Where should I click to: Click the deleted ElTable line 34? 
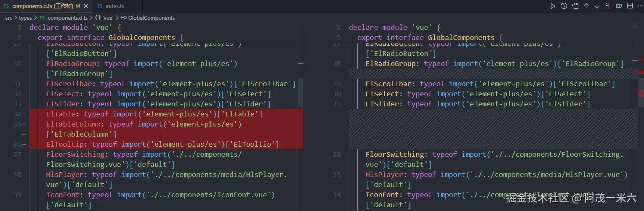point(166,114)
